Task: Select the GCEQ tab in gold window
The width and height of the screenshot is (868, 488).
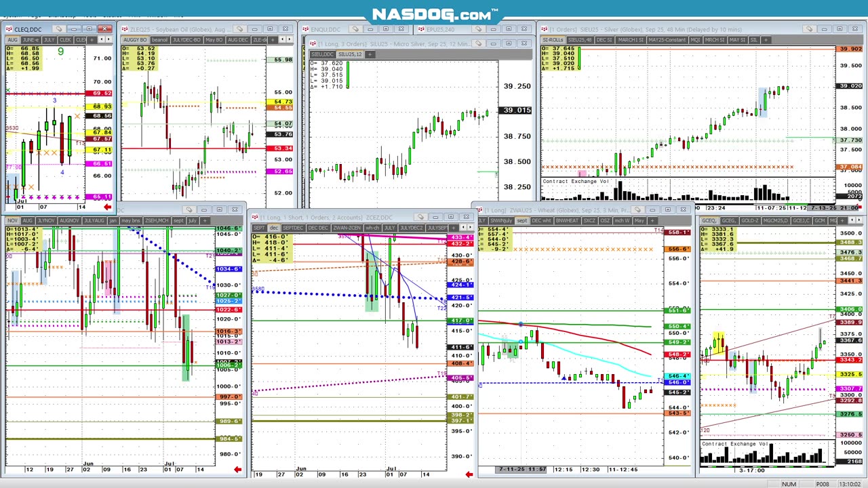Action: click(709, 220)
